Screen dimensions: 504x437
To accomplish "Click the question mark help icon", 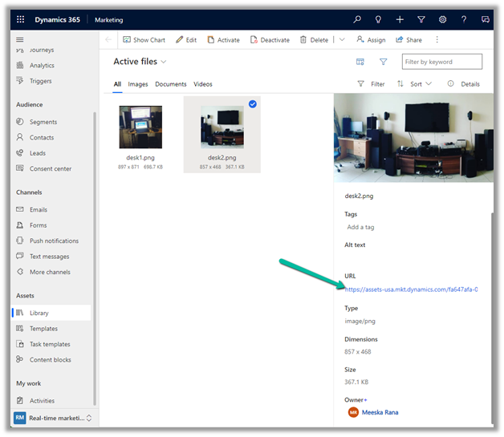I will click(464, 19).
